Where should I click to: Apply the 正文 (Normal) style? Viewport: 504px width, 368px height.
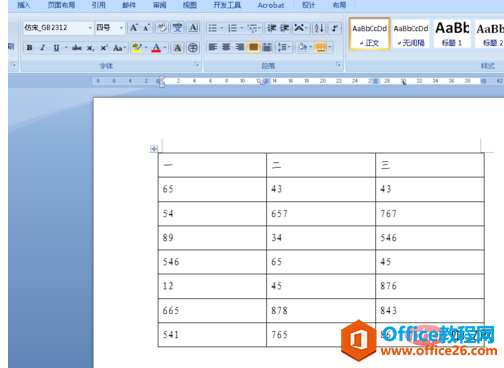pyautogui.click(x=369, y=34)
